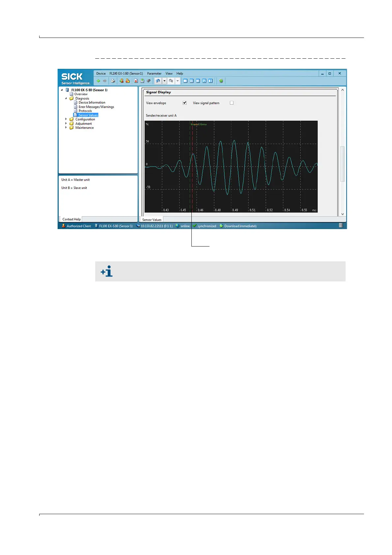Click the green back arrow icon
392x555 pixels.
pyautogui.click(x=98, y=81)
